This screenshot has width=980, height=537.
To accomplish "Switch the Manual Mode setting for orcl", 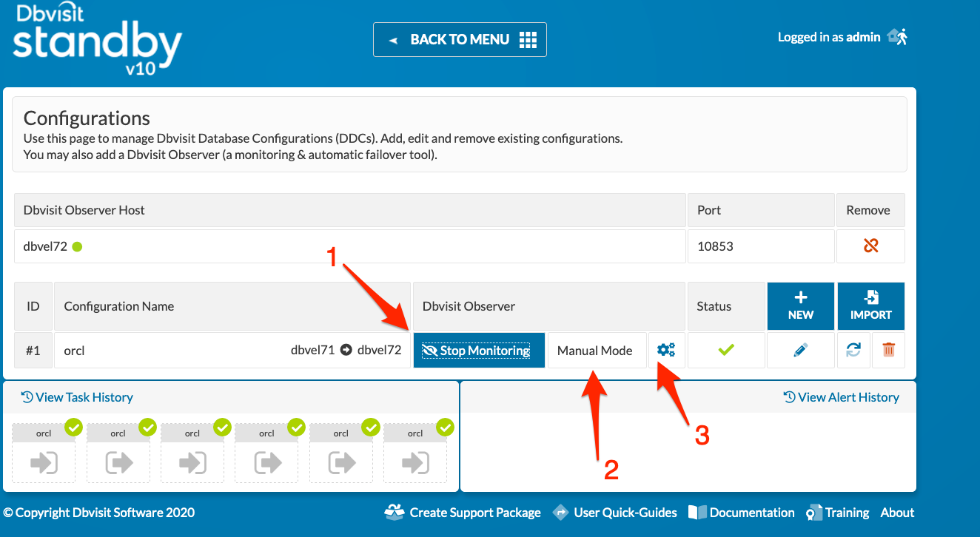I will coord(595,351).
